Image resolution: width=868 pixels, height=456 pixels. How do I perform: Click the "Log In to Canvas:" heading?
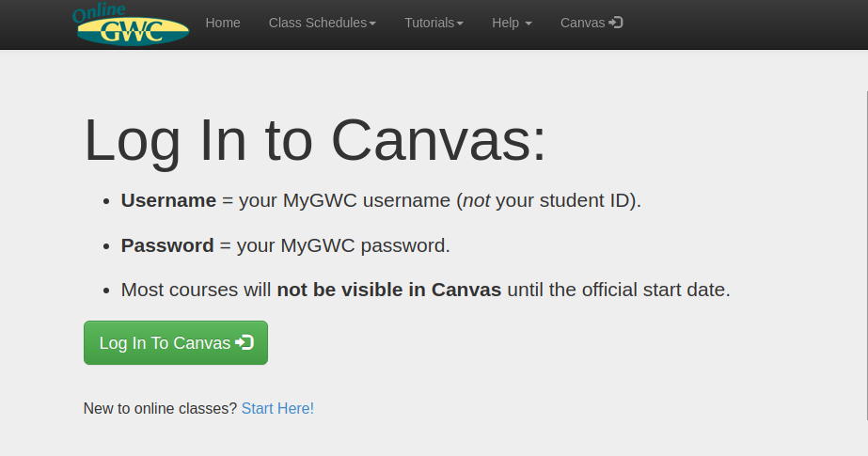click(315, 141)
